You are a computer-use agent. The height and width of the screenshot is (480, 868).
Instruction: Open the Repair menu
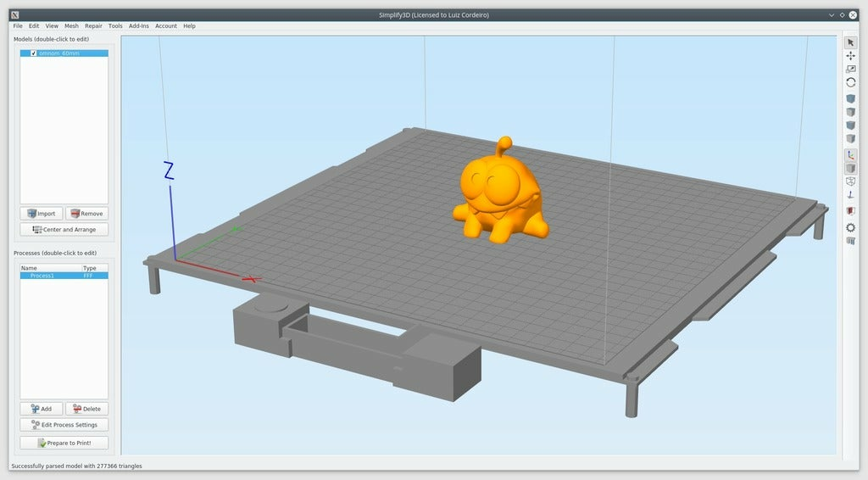[93, 26]
